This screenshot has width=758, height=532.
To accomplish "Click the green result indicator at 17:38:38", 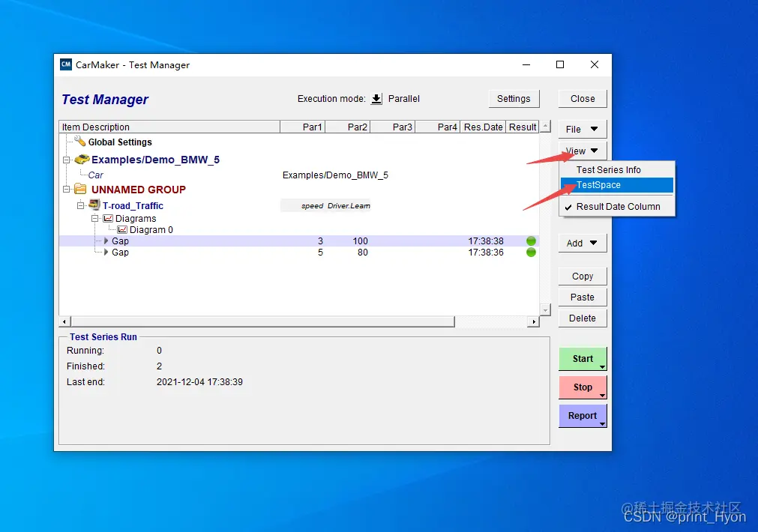I will point(531,241).
